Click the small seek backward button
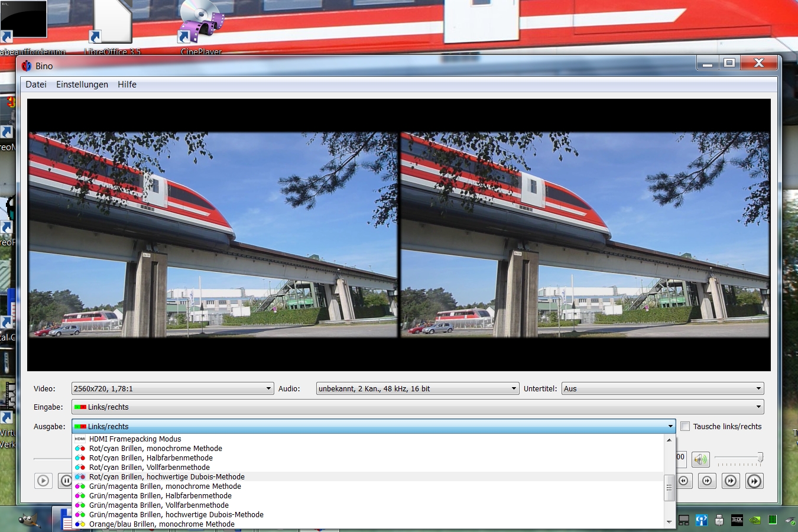Image resolution: width=798 pixels, height=532 pixels. (684, 481)
